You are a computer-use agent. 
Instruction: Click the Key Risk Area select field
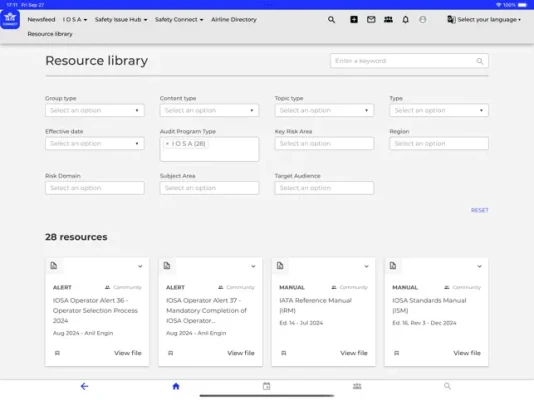(324, 144)
